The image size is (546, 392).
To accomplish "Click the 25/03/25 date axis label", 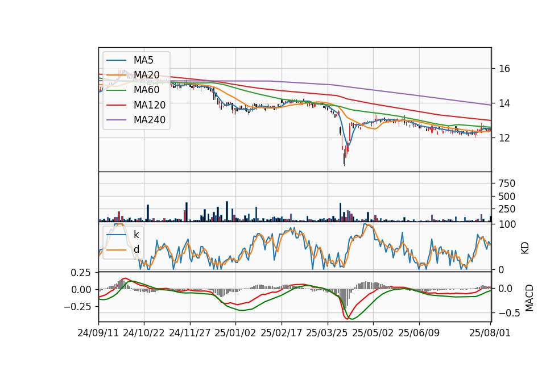I will pos(327,333).
